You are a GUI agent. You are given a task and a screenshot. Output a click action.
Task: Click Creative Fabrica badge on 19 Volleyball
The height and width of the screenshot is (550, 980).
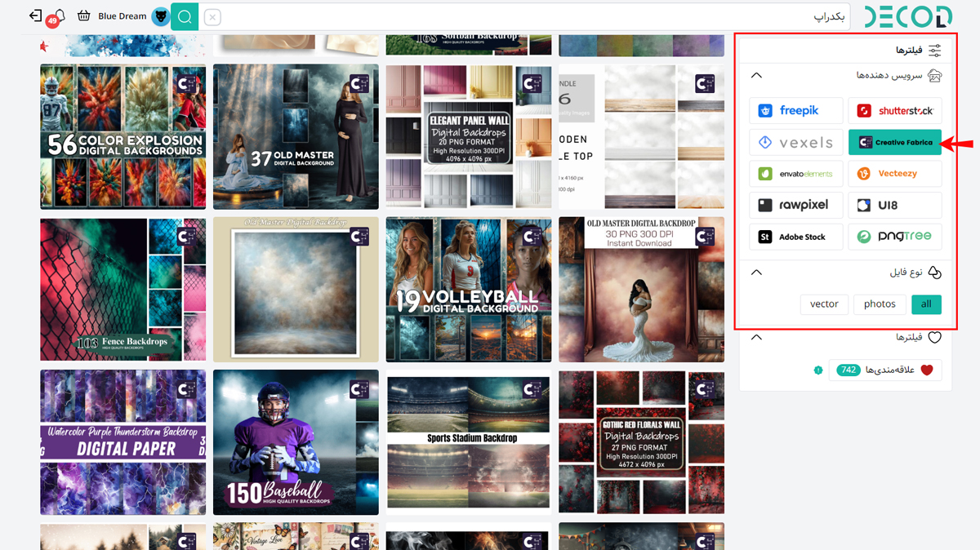coord(532,237)
